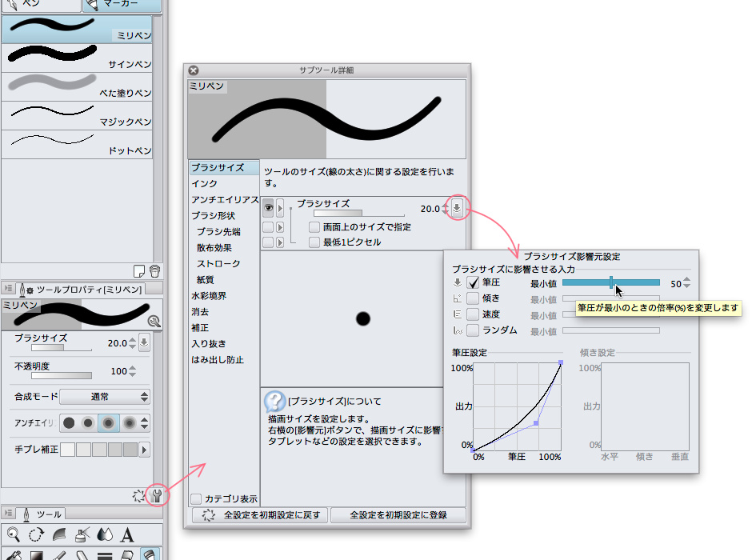Select the Text (A) tool

click(127, 534)
